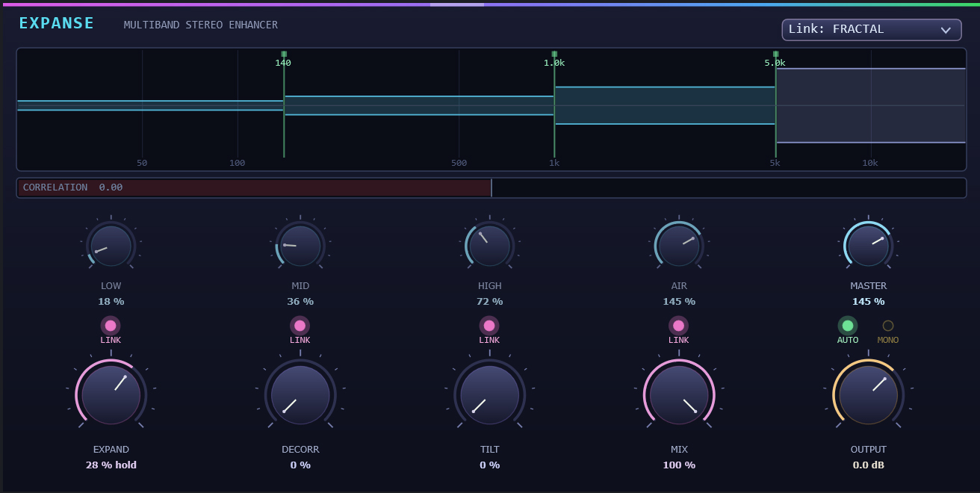The width and height of the screenshot is (980, 493).
Task: Click the EXPAND knob
Action: coord(111,395)
